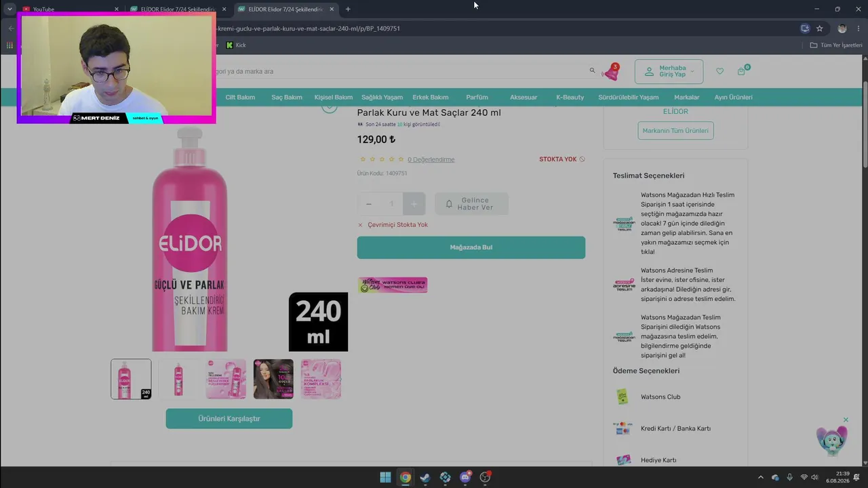The image size is (868, 488).
Task: Open the Windows notification center bell
Action: (x=856, y=477)
